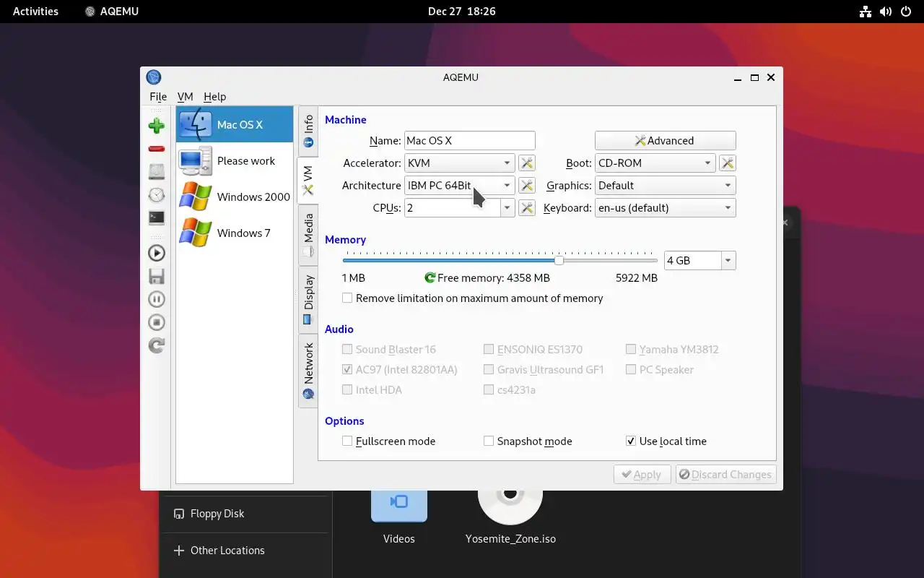Image resolution: width=924 pixels, height=578 pixels.
Task: Open Boot settings wrench icon
Action: (x=728, y=163)
